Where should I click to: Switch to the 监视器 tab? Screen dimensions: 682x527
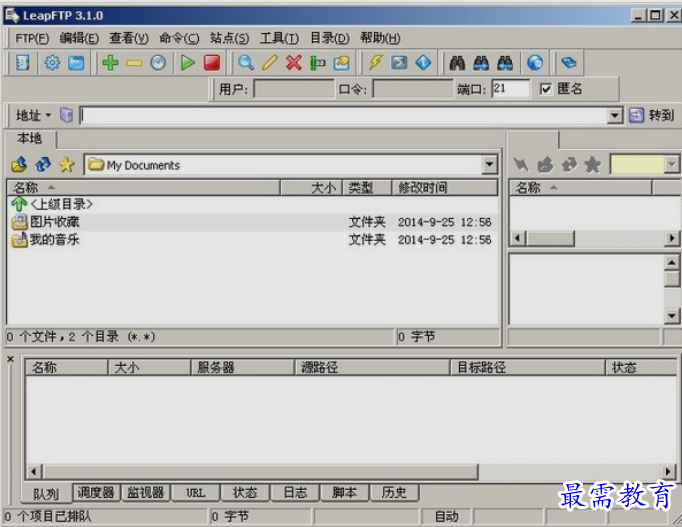145,493
